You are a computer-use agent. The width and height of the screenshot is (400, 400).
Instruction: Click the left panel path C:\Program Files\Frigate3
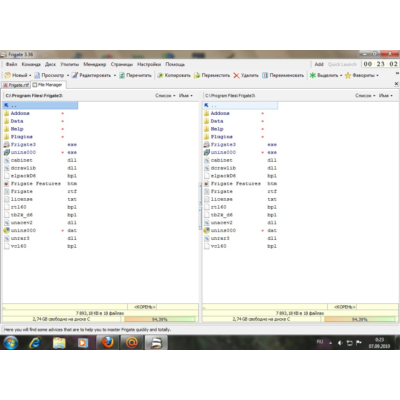[x=34, y=96]
